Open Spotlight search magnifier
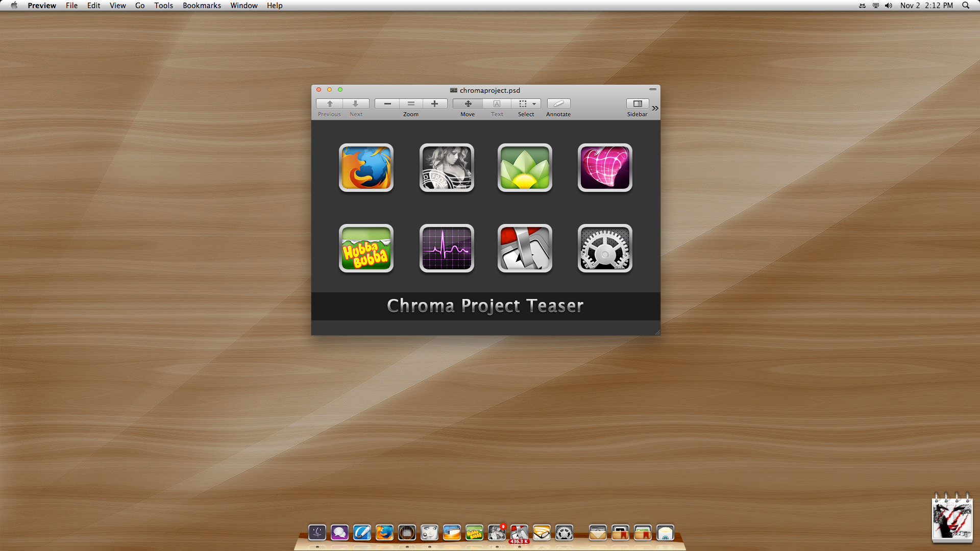 pyautogui.click(x=965, y=5)
